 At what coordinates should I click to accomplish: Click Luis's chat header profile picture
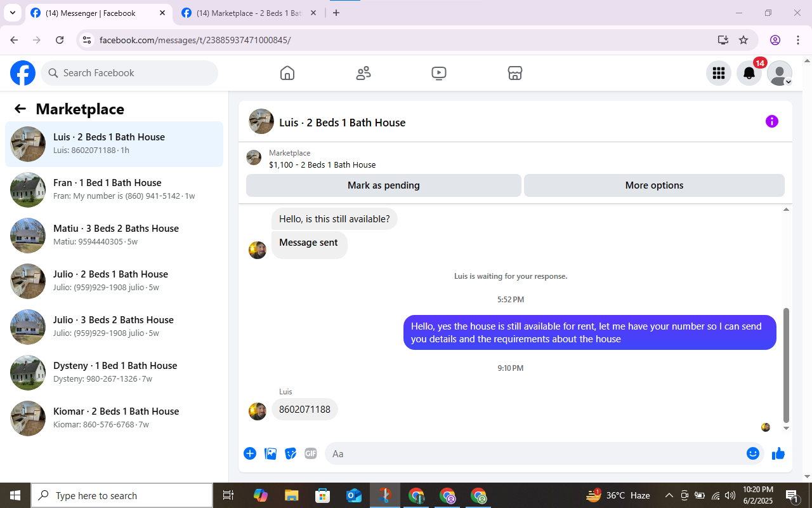[261, 121]
